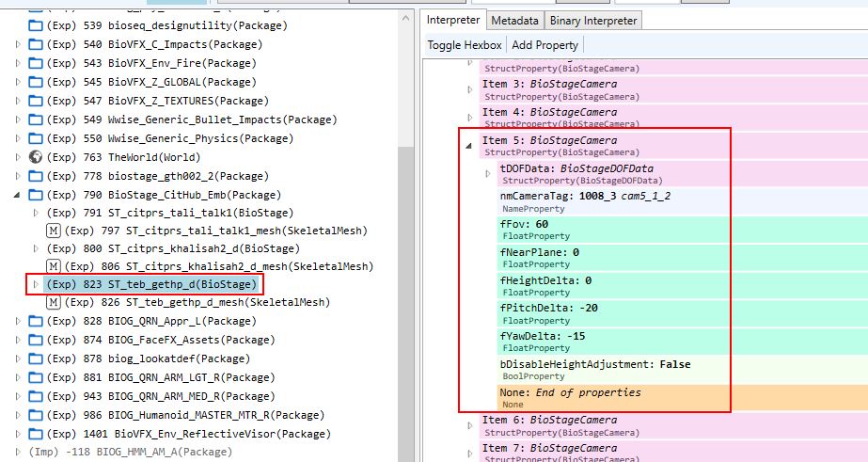The width and height of the screenshot is (868, 462).
Task: Expand BIOG_QRN_Appr_L package node
Action: pos(18,321)
